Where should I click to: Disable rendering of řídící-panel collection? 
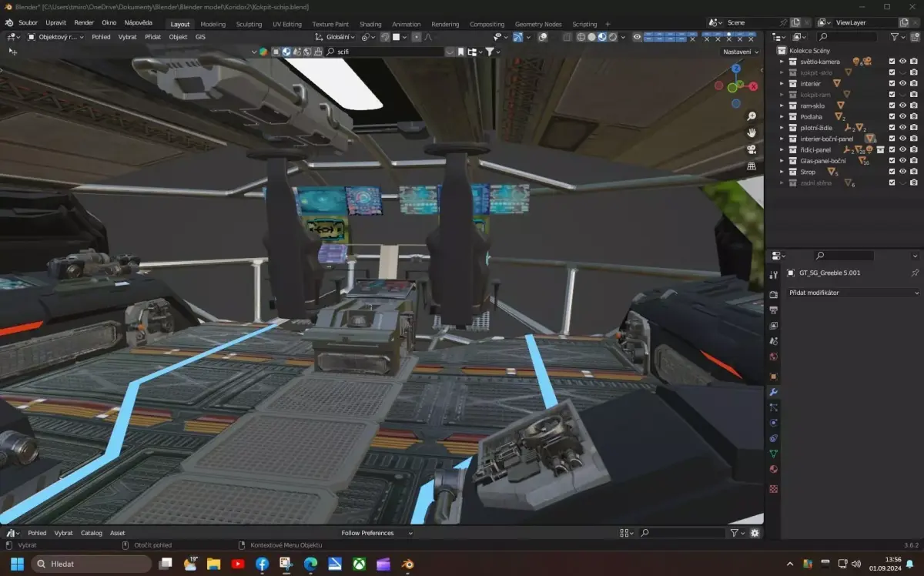913,149
